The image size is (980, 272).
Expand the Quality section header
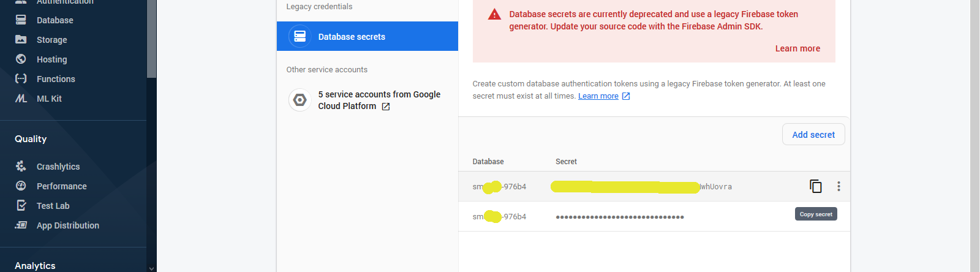(31, 139)
